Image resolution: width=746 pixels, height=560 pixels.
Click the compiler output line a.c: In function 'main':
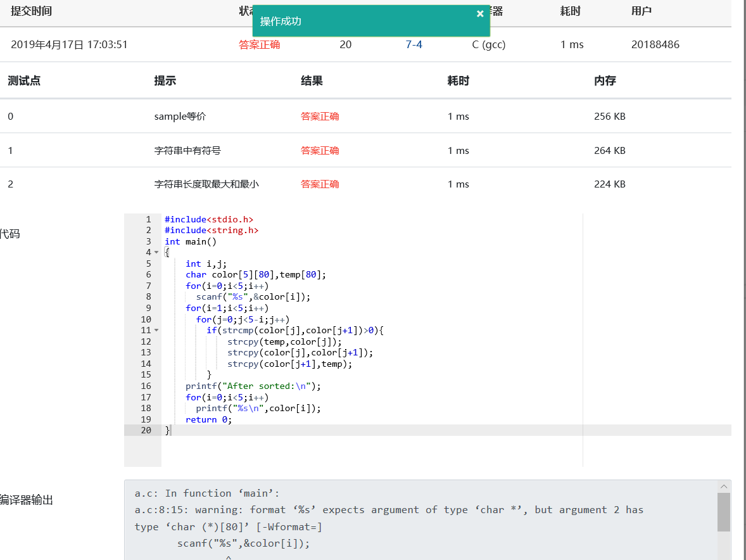pos(207,493)
